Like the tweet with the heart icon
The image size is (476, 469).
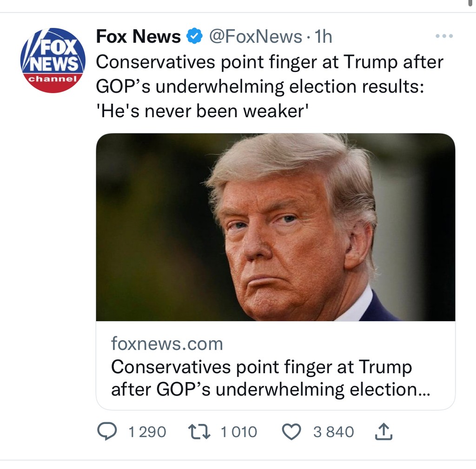click(292, 431)
